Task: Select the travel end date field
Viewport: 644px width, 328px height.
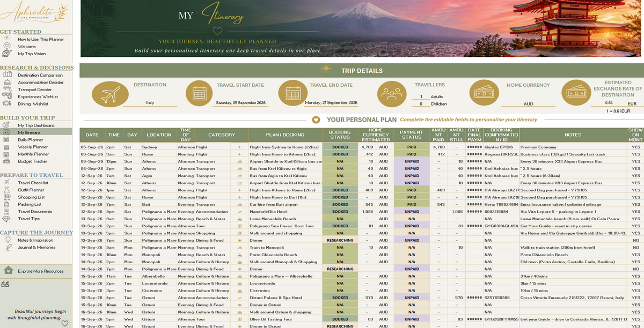Action: (x=331, y=102)
